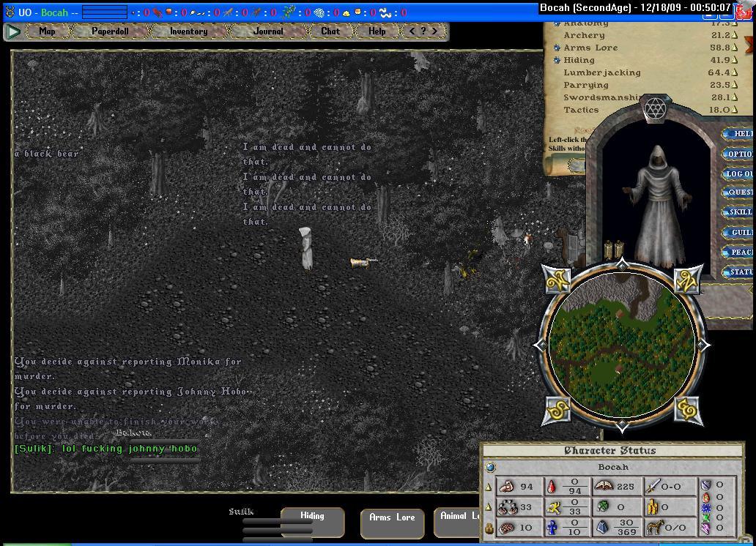Click the hexagram virtue icon above paperdoll
The width and height of the screenshot is (756, 546).
click(x=654, y=109)
